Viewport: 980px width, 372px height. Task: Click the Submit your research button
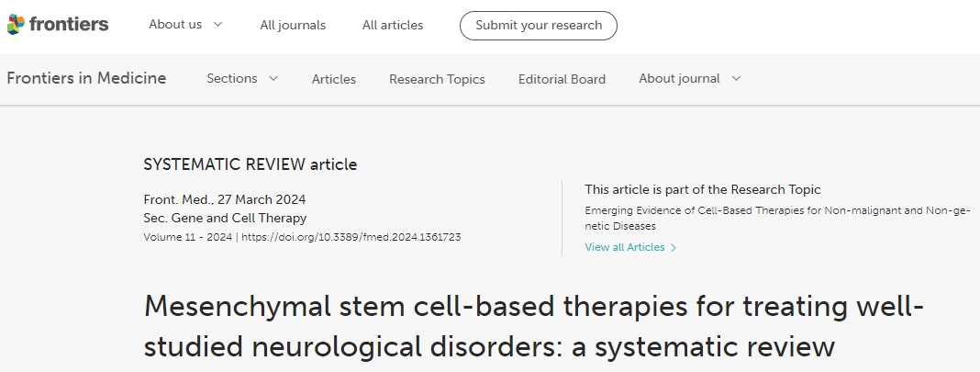539,26
